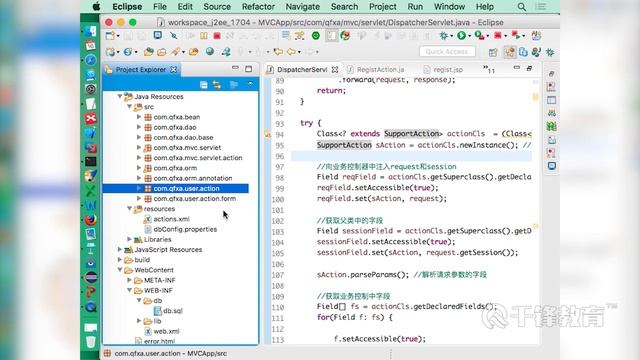Image resolution: width=640 pixels, height=360 pixels.
Task: Open the New wizard dropdown arrow
Action: (x=118, y=36)
